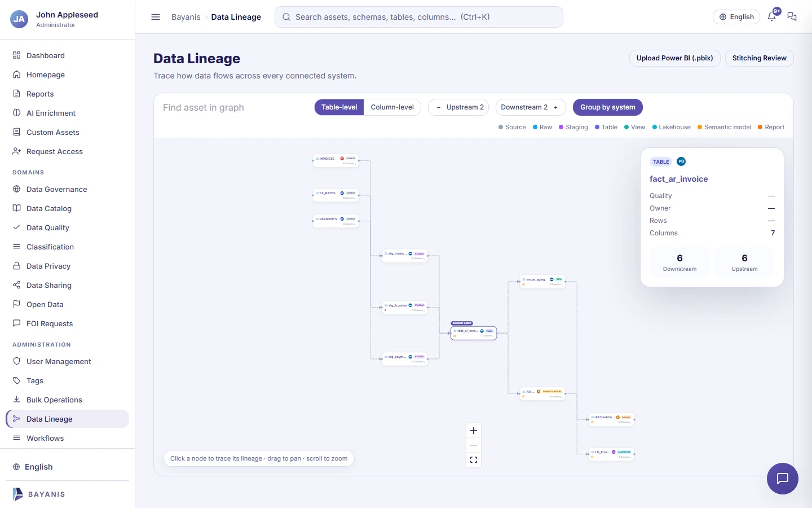812x508 pixels.
Task: Navigate to Data Quality
Action: coord(67,227)
